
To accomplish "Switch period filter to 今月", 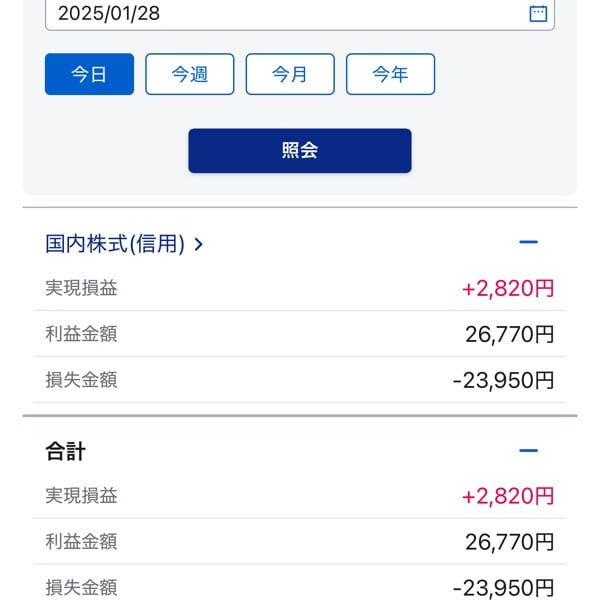I will coord(290,74).
